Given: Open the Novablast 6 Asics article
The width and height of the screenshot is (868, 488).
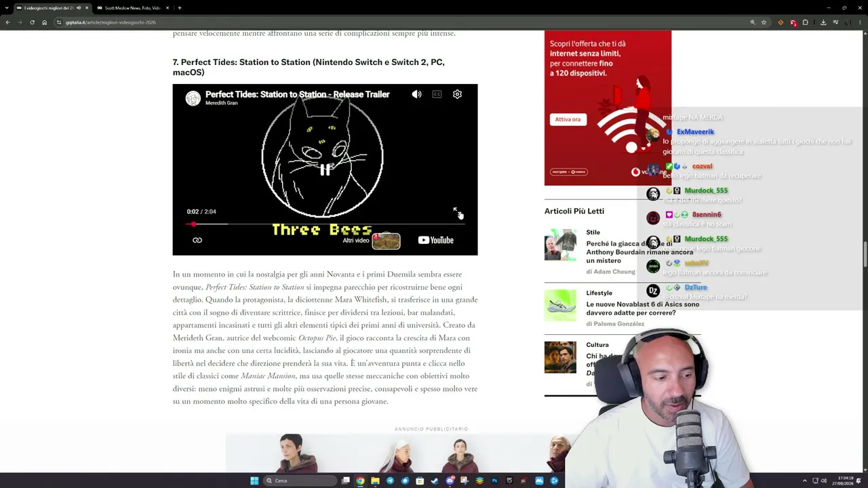Looking at the screenshot, I should (643, 308).
